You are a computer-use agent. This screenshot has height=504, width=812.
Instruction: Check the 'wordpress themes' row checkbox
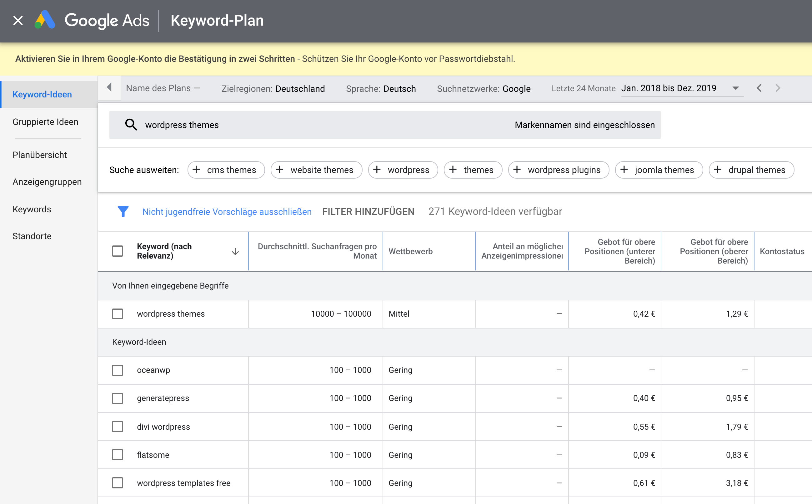click(x=118, y=314)
